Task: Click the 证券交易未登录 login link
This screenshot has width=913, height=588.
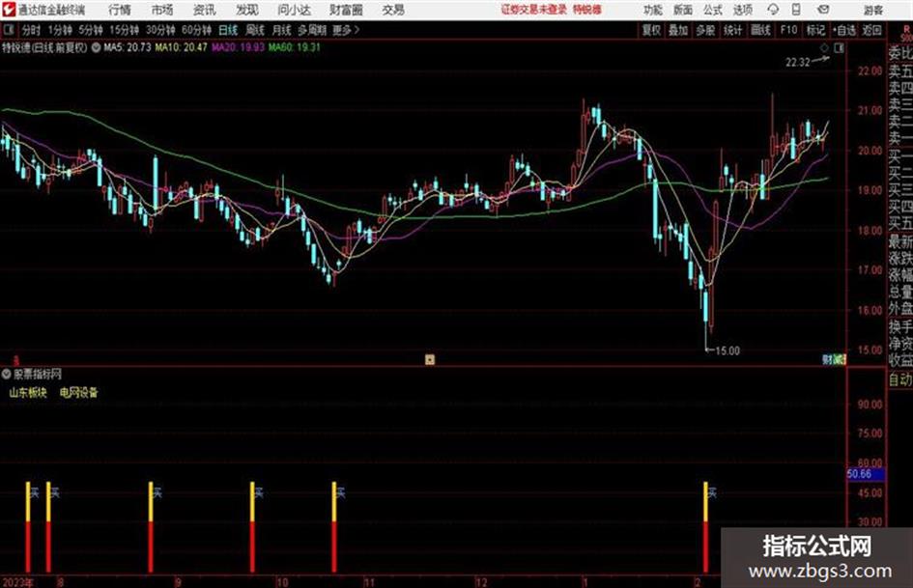Action: [x=534, y=10]
